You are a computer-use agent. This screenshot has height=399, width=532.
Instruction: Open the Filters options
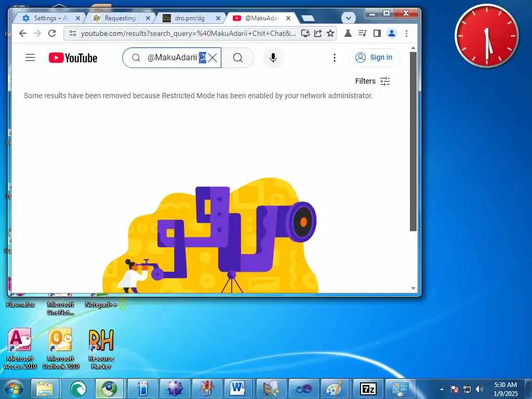(x=373, y=81)
